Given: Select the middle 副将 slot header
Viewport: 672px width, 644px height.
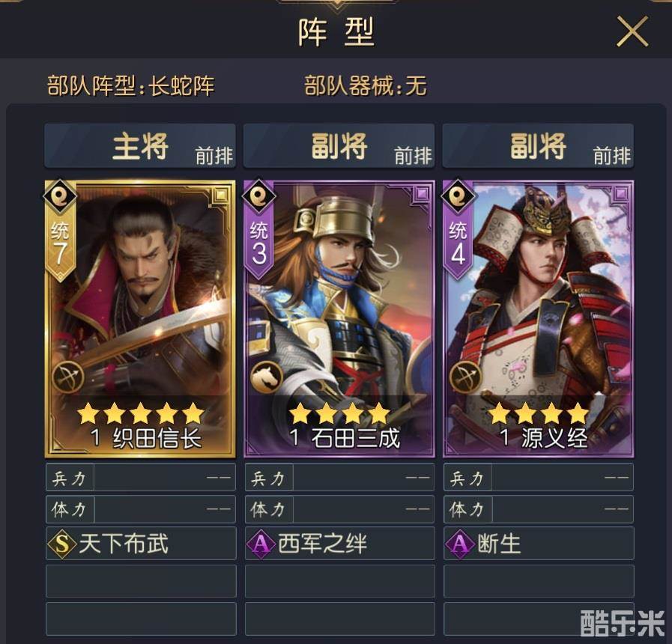Looking at the screenshot, I should tap(339, 146).
